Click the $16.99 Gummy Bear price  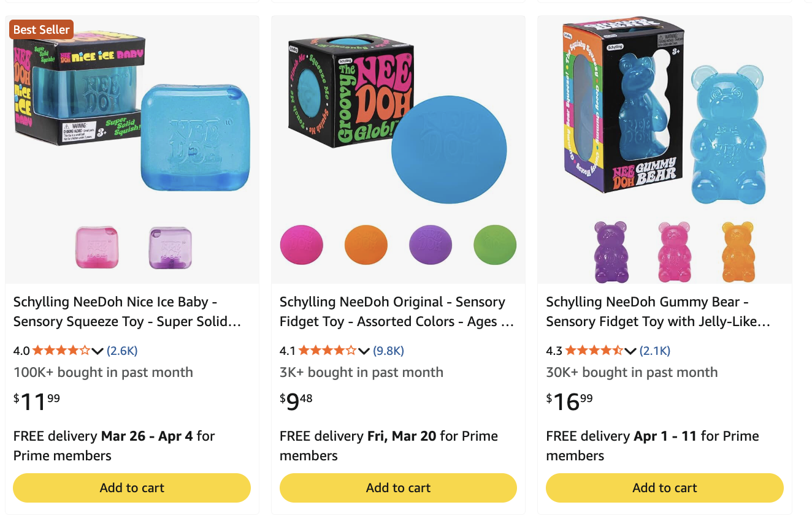pyautogui.click(x=570, y=401)
